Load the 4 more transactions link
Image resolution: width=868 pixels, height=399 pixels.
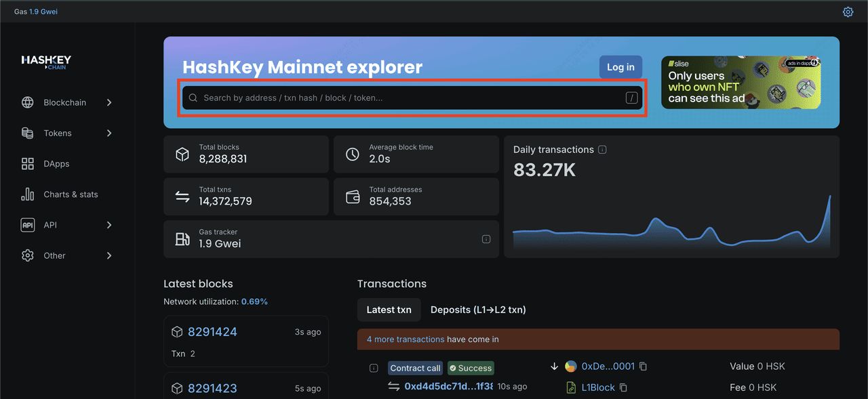(405, 339)
